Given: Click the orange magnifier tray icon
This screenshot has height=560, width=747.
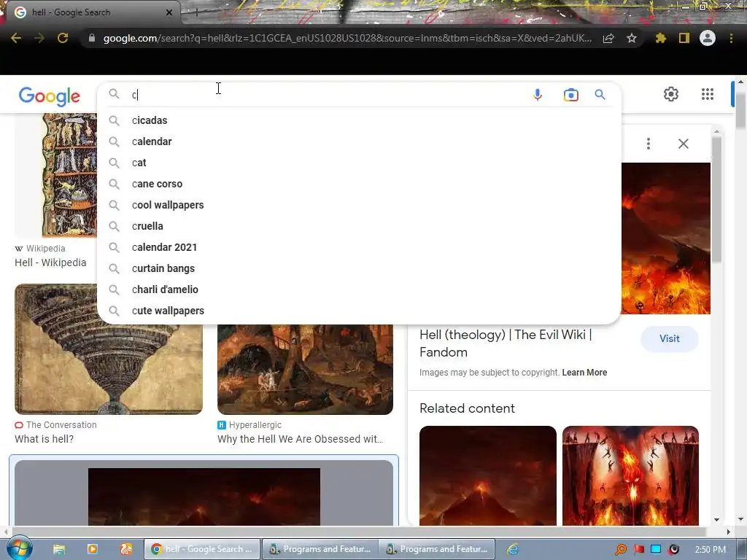Looking at the screenshot, I should click(x=621, y=550).
